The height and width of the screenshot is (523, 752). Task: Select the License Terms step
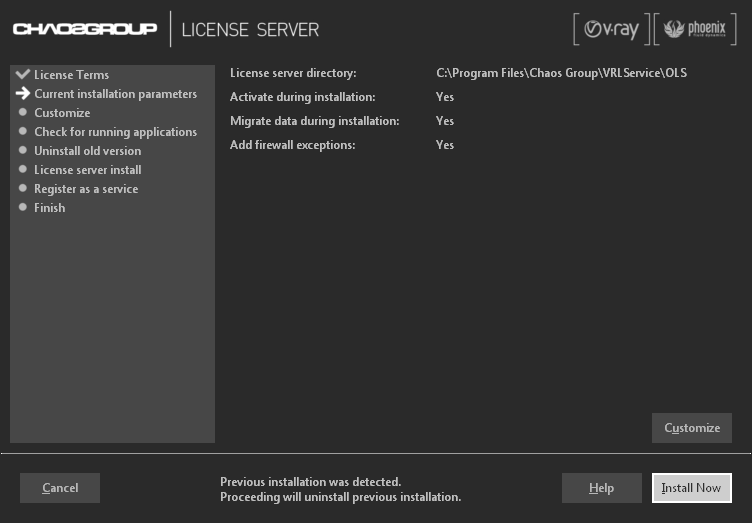(x=71, y=75)
